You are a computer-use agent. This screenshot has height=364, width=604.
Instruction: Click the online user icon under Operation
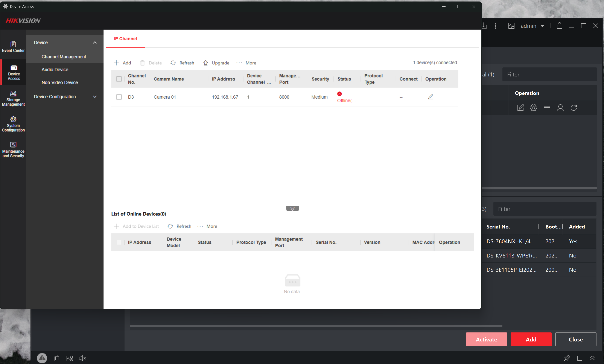(x=560, y=108)
